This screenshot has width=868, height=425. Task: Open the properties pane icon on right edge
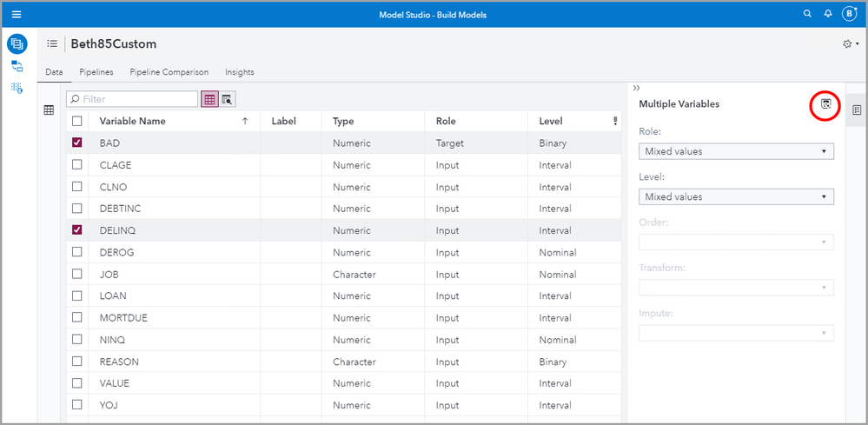point(856,110)
